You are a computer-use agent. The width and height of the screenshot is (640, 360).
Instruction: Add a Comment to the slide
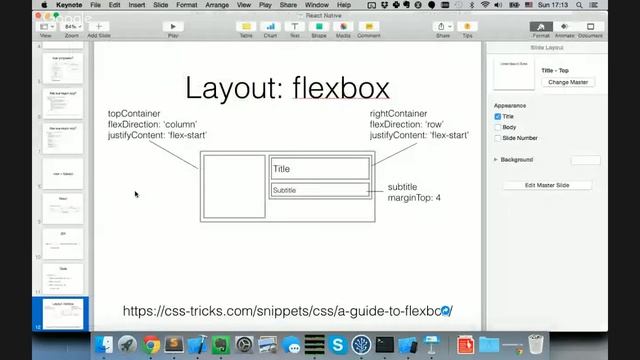coord(369,27)
